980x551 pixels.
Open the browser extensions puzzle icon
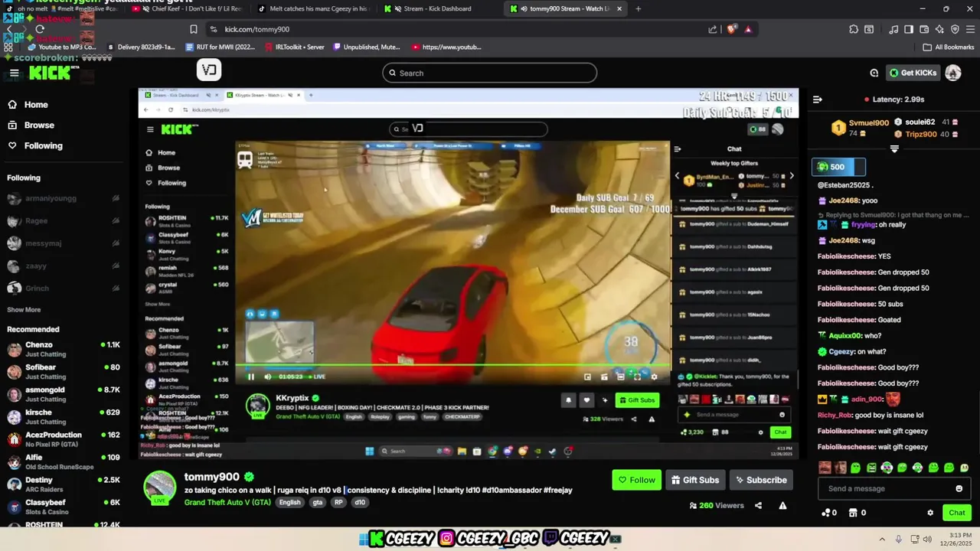click(854, 29)
